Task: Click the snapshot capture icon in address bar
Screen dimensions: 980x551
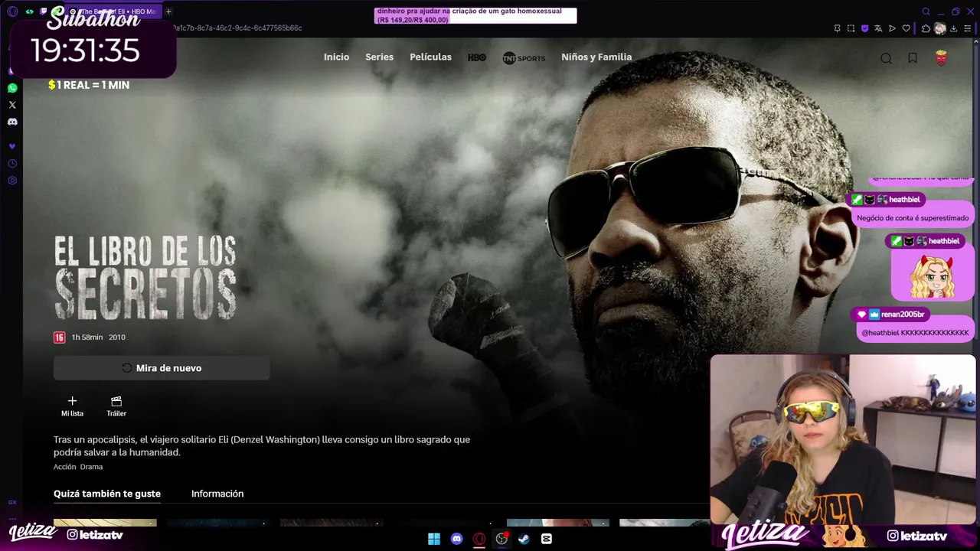Action: click(x=851, y=28)
